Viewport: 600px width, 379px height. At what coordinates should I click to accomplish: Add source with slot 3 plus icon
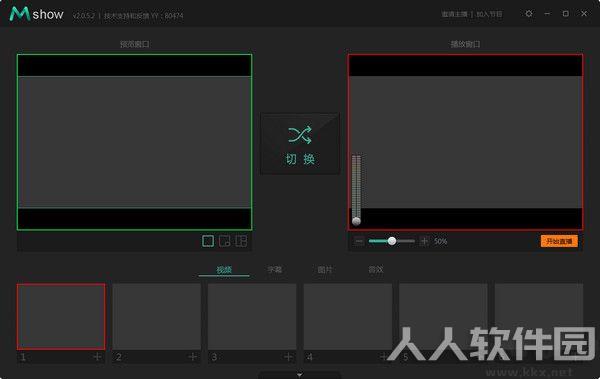pos(288,357)
